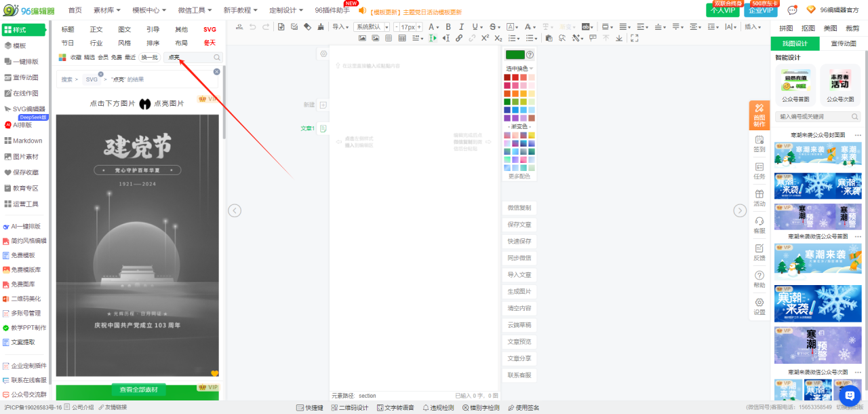Click the 保存文章 button
868x414 pixels.
click(519, 225)
